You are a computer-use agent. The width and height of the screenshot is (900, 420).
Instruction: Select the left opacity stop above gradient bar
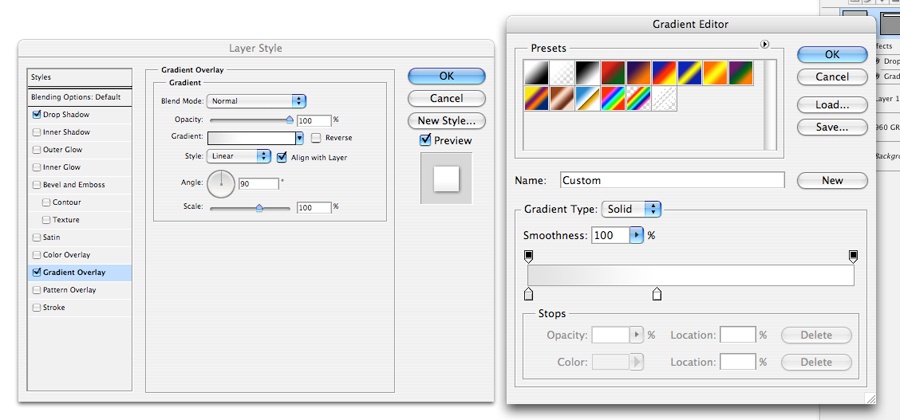pyautogui.click(x=529, y=256)
